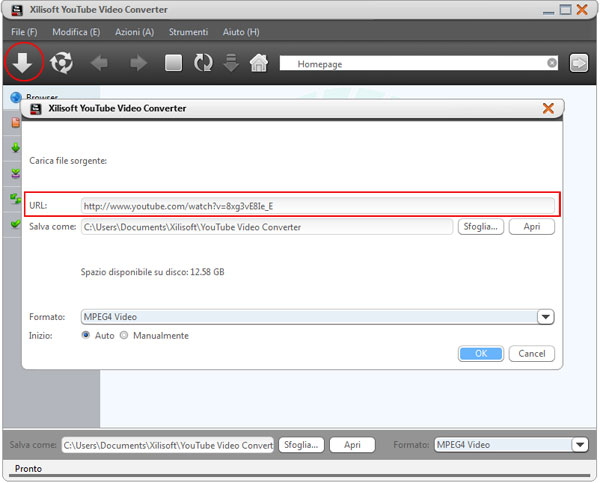This screenshot has width=600, height=483.
Task: Click the square stop icon in toolbar
Action: [x=173, y=63]
